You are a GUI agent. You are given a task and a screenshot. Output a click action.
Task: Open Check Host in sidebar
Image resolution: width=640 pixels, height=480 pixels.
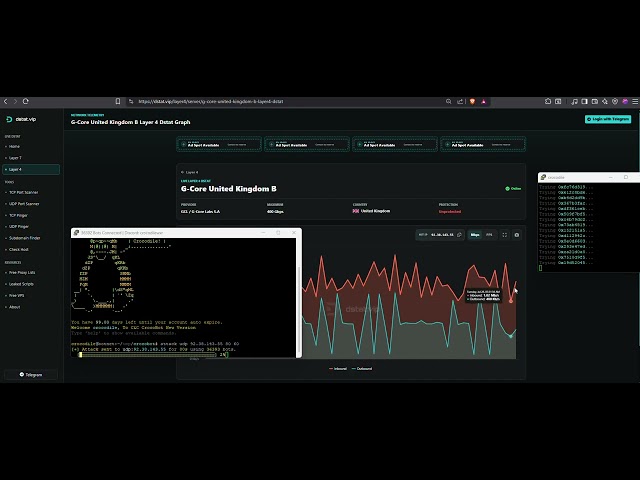point(19,249)
